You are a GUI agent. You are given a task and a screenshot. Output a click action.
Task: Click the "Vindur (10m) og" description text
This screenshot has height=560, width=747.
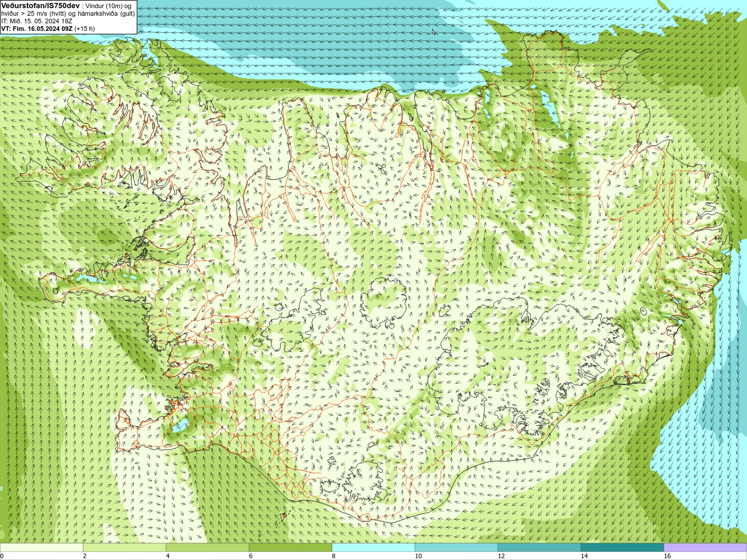pos(109,6)
